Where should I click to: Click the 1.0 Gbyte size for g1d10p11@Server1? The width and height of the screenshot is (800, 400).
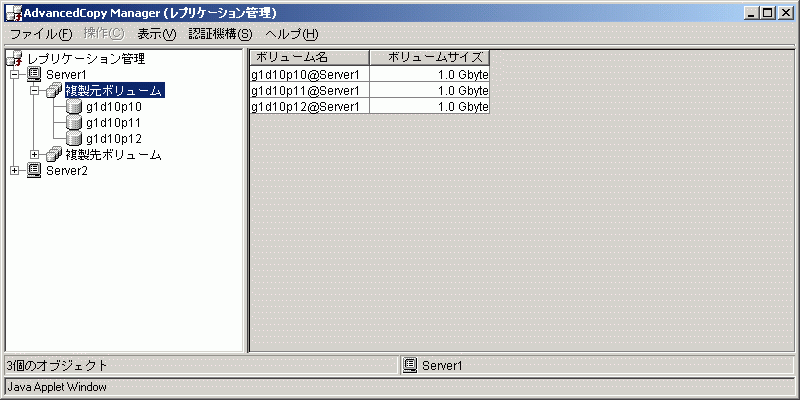click(430, 90)
